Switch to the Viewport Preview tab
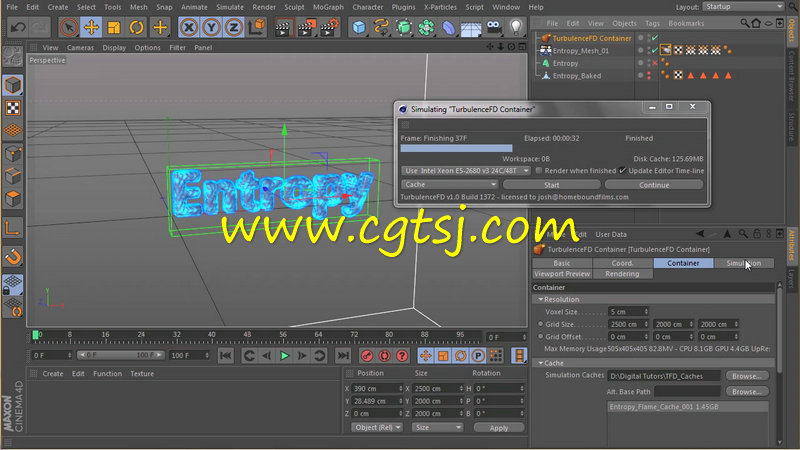 click(x=562, y=274)
